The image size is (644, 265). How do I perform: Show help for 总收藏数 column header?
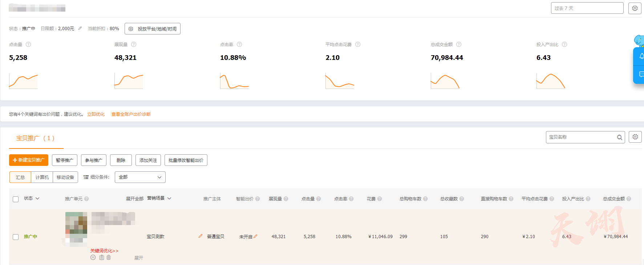[x=462, y=199]
